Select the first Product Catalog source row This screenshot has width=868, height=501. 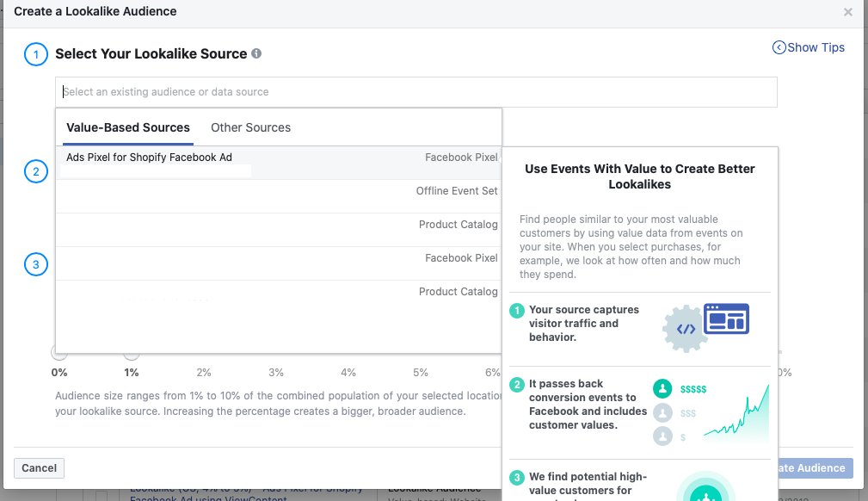279,230
